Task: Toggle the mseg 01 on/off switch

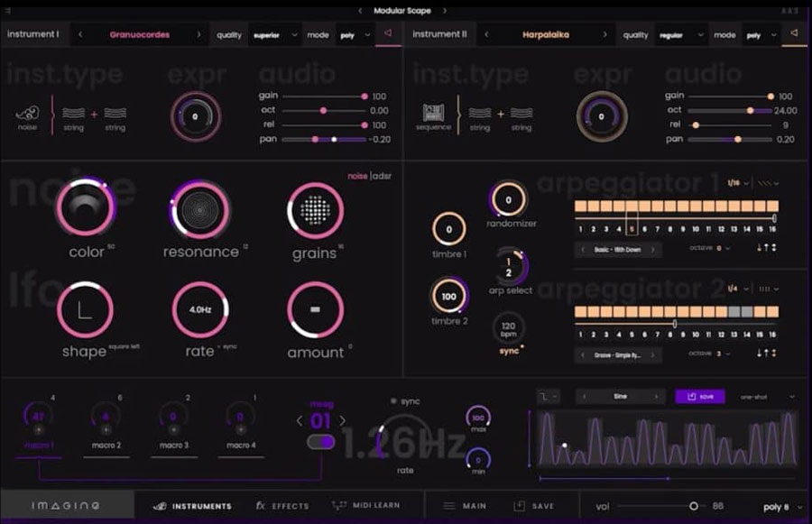Action: [321, 442]
